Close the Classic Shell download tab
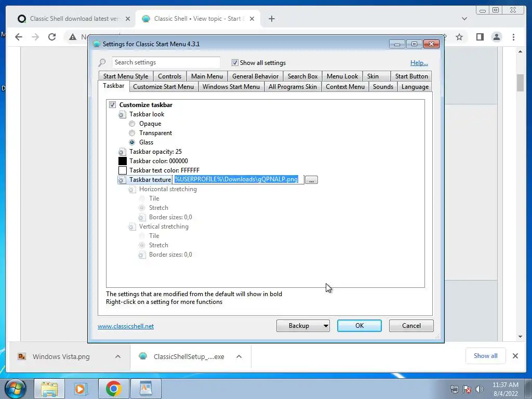Viewport: 532px width, 399px height. pyautogui.click(x=128, y=19)
